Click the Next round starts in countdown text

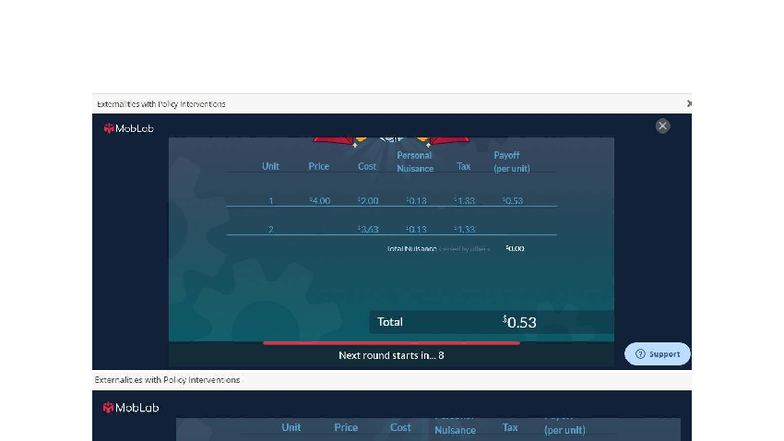click(x=391, y=356)
